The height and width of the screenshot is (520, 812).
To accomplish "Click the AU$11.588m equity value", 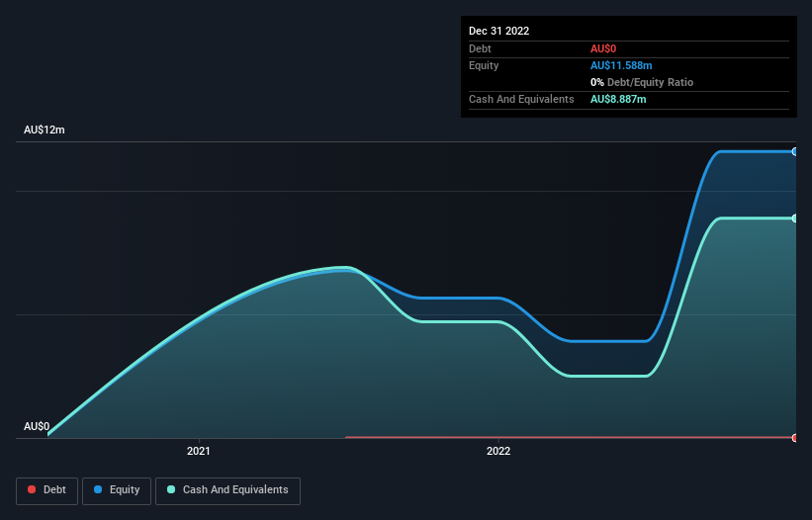I will (x=621, y=65).
